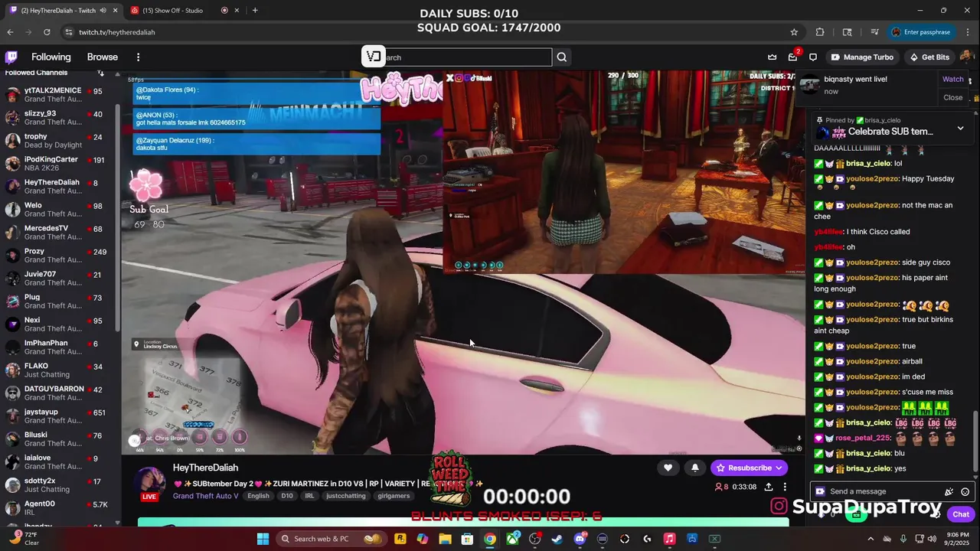Open the Chrome three-dot menu
Image resolution: width=980 pixels, height=551 pixels.
(966, 32)
